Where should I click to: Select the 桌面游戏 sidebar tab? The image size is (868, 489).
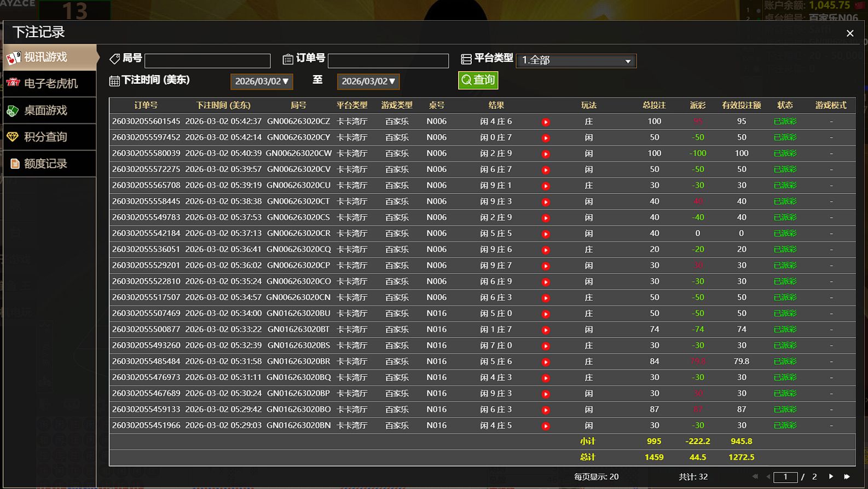point(50,110)
